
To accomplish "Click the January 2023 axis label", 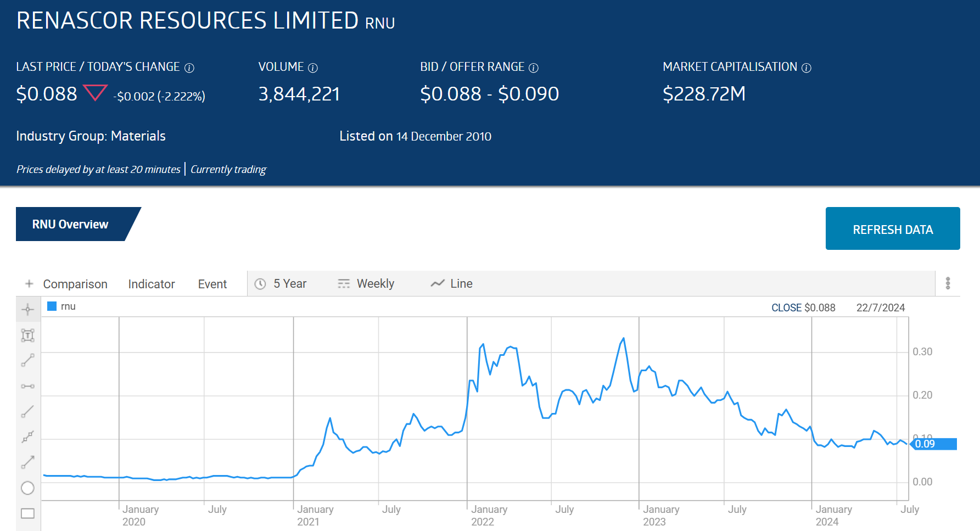I will point(661,516).
